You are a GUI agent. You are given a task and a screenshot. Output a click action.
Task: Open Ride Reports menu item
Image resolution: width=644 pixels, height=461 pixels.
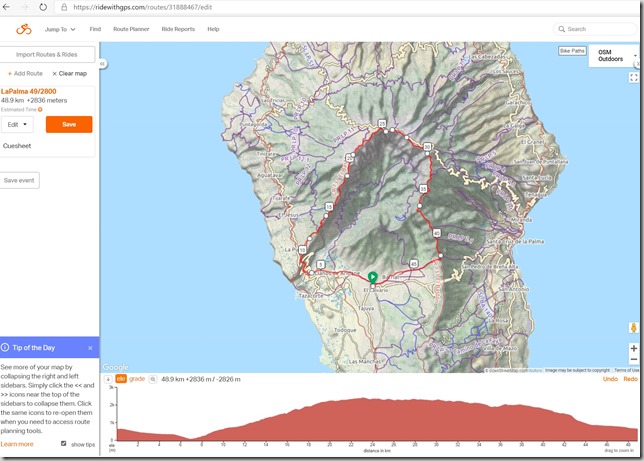coord(178,29)
